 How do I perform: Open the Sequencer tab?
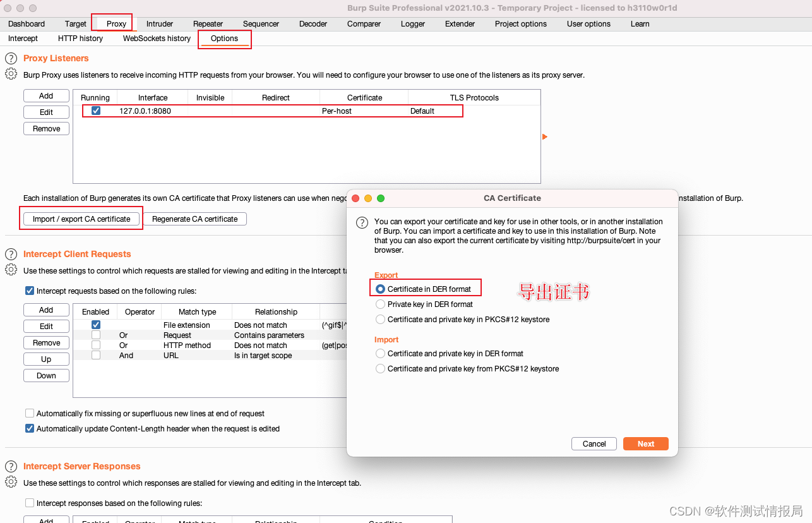(261, 23)
